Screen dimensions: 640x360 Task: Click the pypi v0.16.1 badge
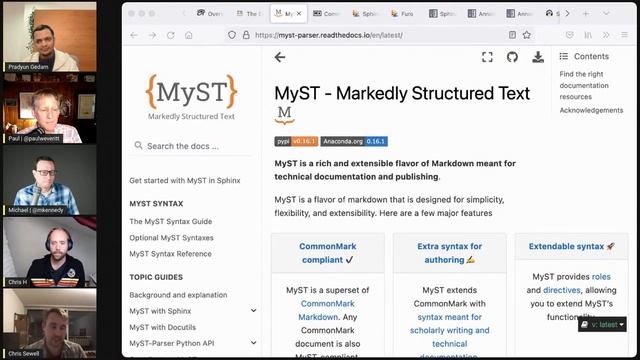pyautogui.click(x=296, y=141)
